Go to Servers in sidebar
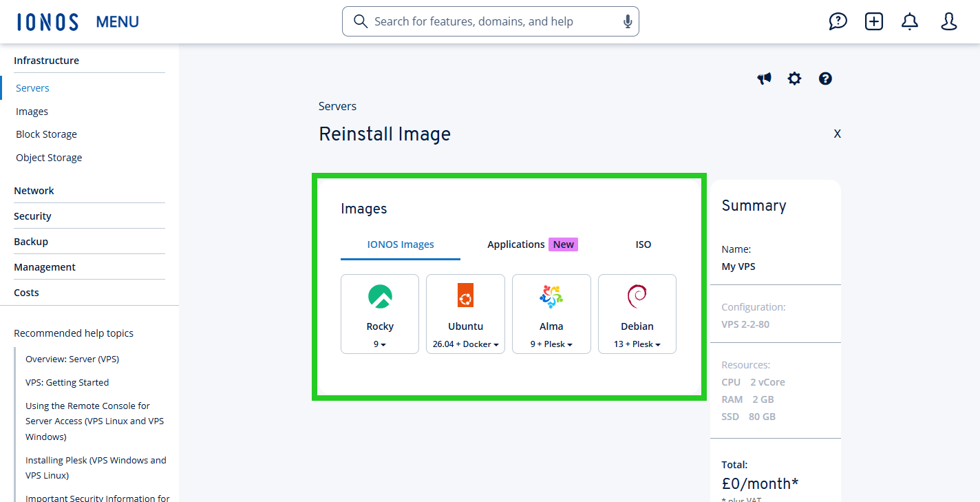Screen dimensions: 980x502 (32, 88)
